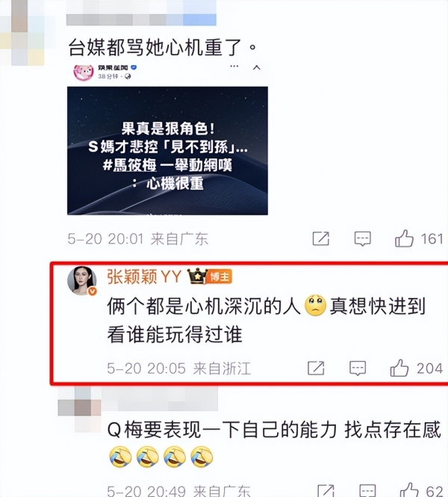
Task: Like the comment with 161 likes
Action: tap(404, 238)
